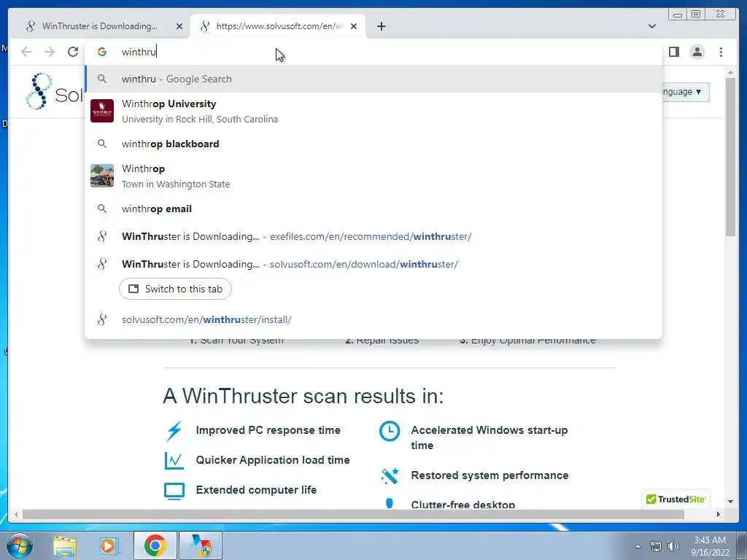Image resolution: width=747 pixels, height=560 pixels.
Task: Open solvusoft.com/en/download/winthruster suggestion
Action: 373,264
